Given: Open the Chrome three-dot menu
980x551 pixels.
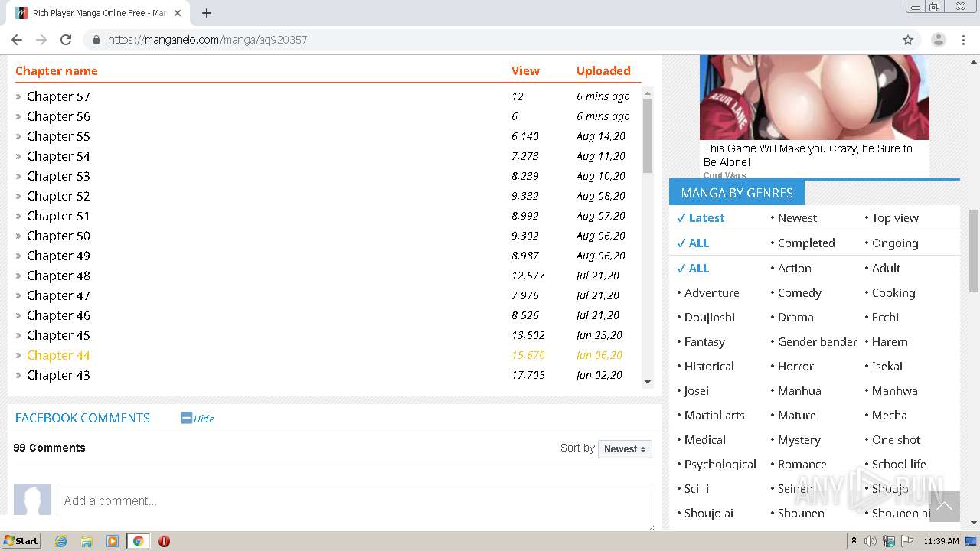Looking at the screenshot, I should [x=963, y=40].
